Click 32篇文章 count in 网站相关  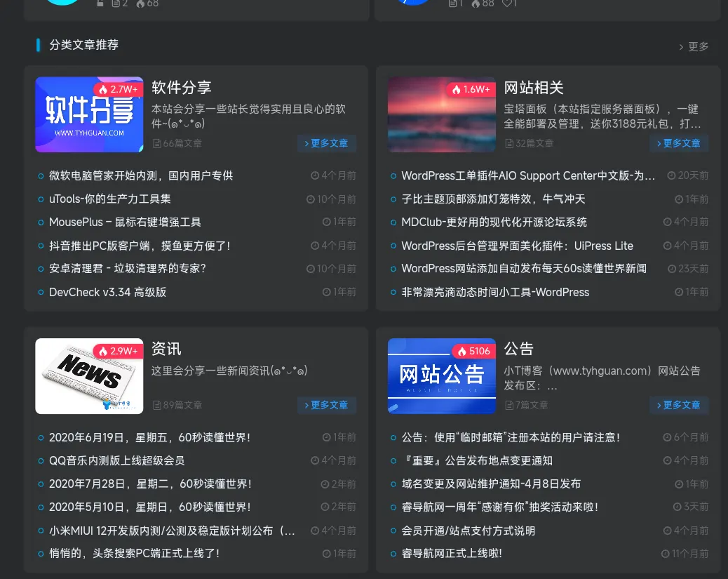click(530, 143)
